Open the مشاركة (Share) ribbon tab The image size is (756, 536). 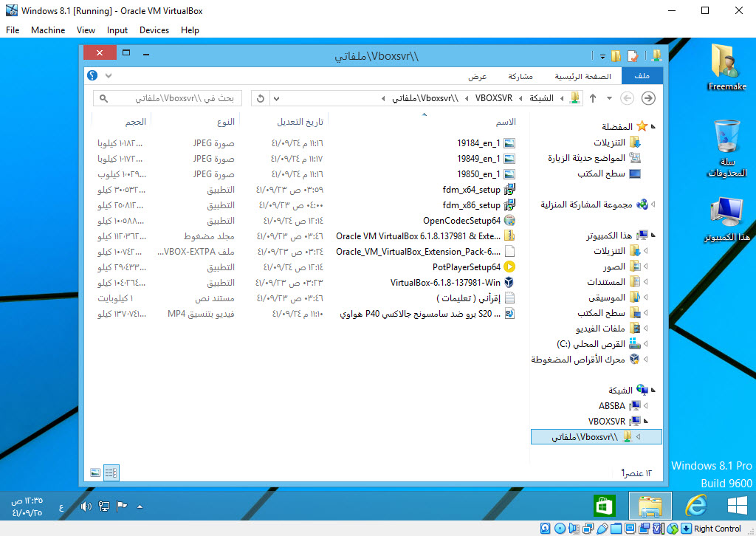520,76
